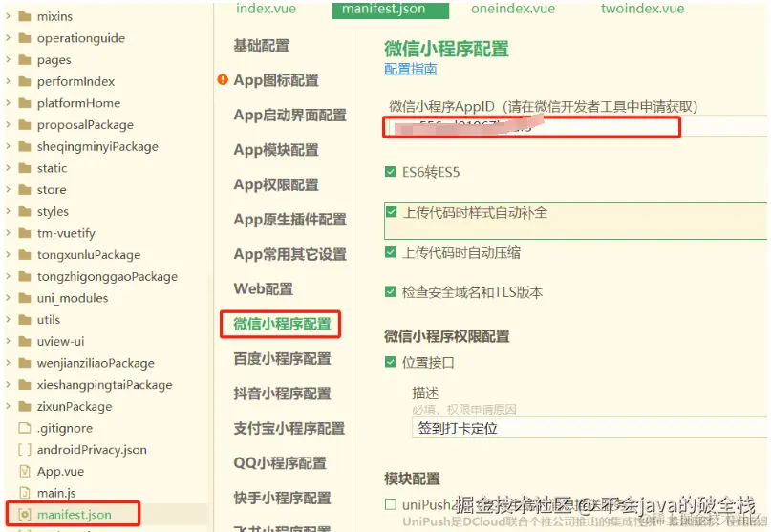The image size is (771, 532).
Task: Switch to the oneindex.vue tab
Action: [513, 9]
